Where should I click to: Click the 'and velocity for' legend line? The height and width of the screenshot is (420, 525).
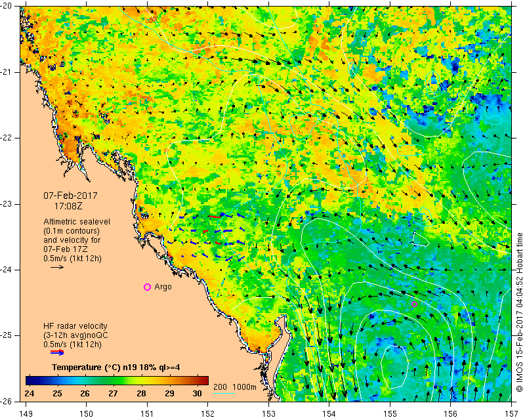(72, 240)
